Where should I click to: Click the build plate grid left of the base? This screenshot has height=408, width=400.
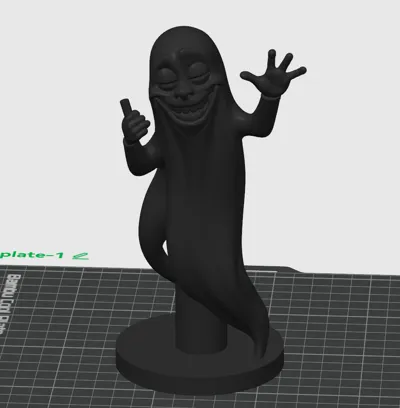coord(67,333)
